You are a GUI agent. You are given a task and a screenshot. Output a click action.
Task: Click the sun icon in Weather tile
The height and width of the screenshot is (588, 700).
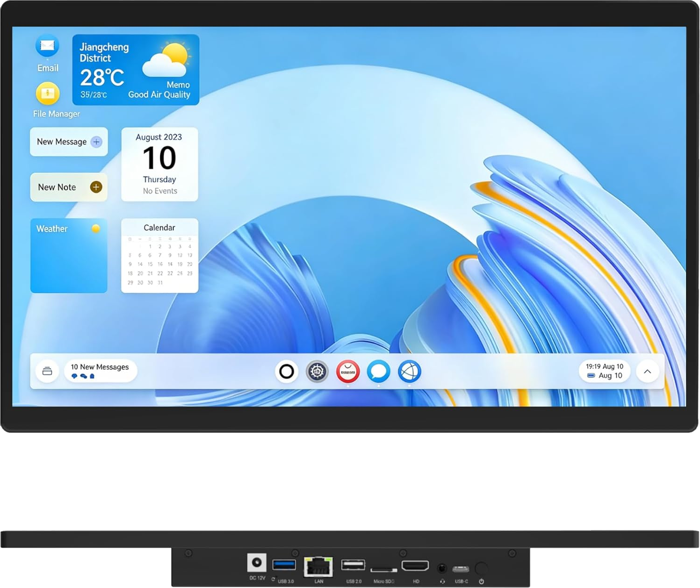point(96,229)
